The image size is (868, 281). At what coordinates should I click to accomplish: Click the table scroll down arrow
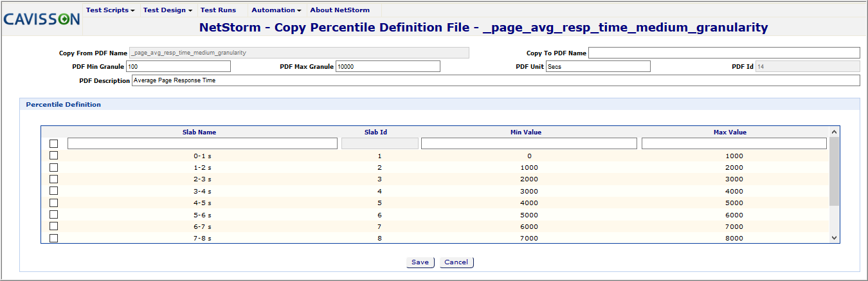point(835,238)
